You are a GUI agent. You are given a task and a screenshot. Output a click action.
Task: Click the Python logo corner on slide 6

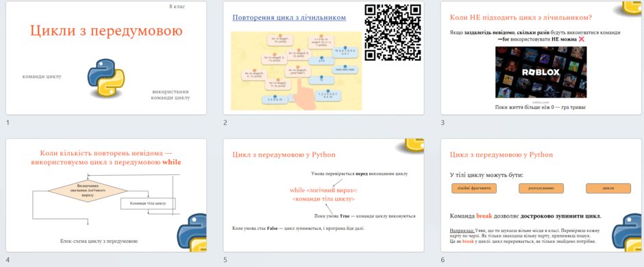click(627, 233)
